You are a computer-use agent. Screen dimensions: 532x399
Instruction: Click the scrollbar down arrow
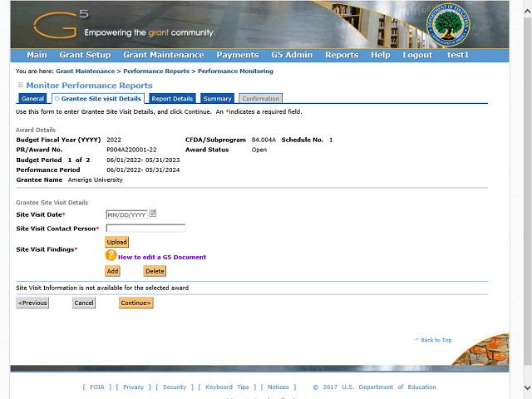coord(527,387)
